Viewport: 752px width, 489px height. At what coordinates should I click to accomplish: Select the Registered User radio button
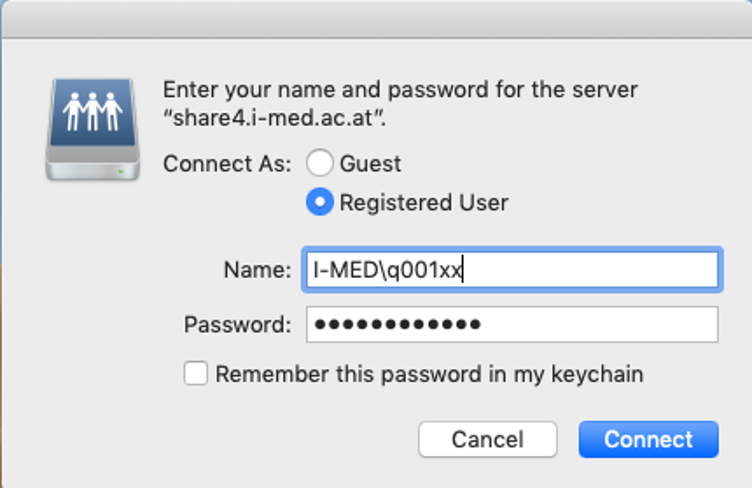319,202
